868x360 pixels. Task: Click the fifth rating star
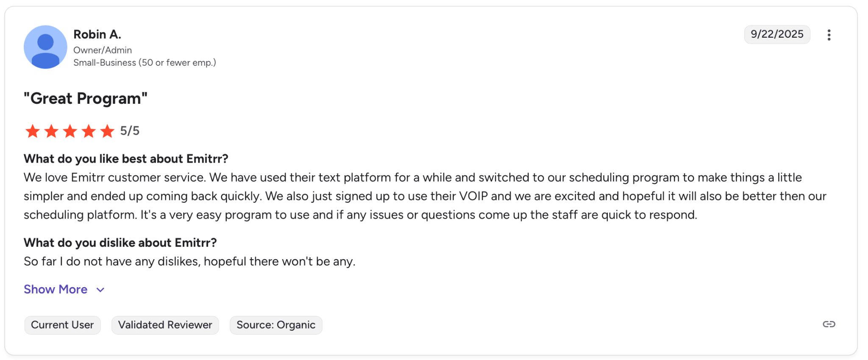(107, 131)
